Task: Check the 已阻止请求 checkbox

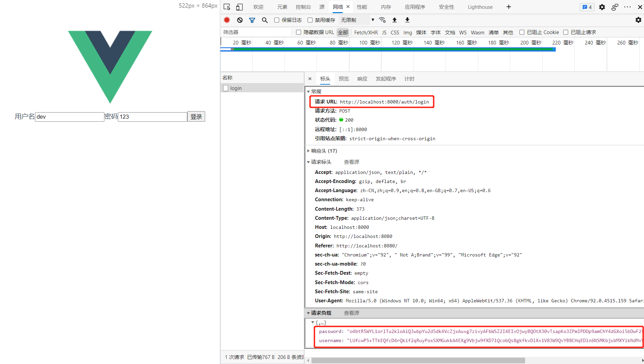Action: [566, 32]
